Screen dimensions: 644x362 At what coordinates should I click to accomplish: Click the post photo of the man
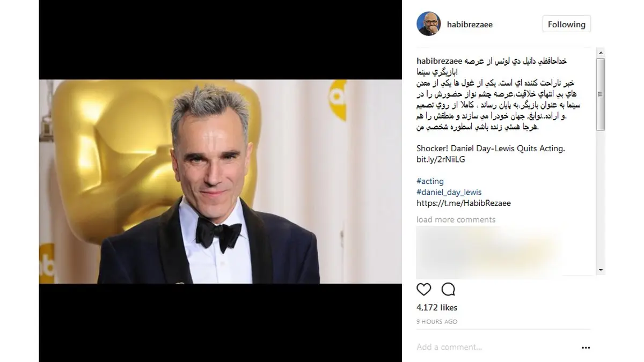click(x=220, y=182)
